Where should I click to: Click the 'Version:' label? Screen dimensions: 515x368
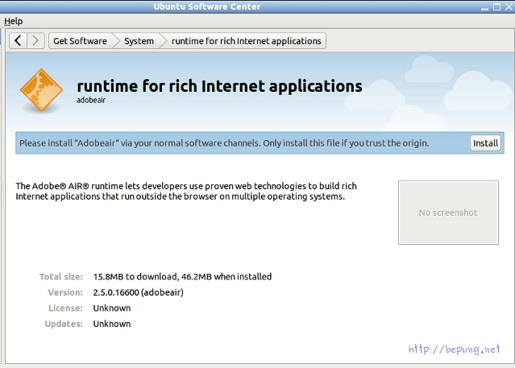(x=65, y=292)
